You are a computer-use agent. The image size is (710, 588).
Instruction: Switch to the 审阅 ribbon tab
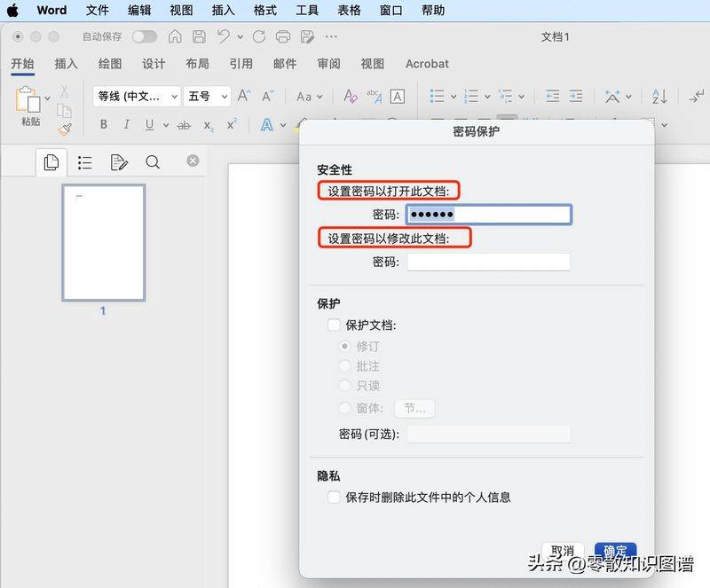click(327, 64)
